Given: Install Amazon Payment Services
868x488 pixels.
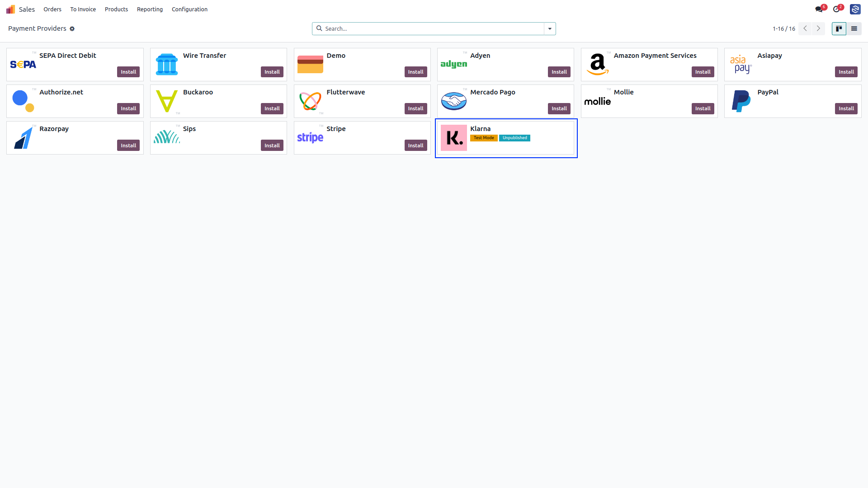Looking at the screenshot, I should [703, 72].
